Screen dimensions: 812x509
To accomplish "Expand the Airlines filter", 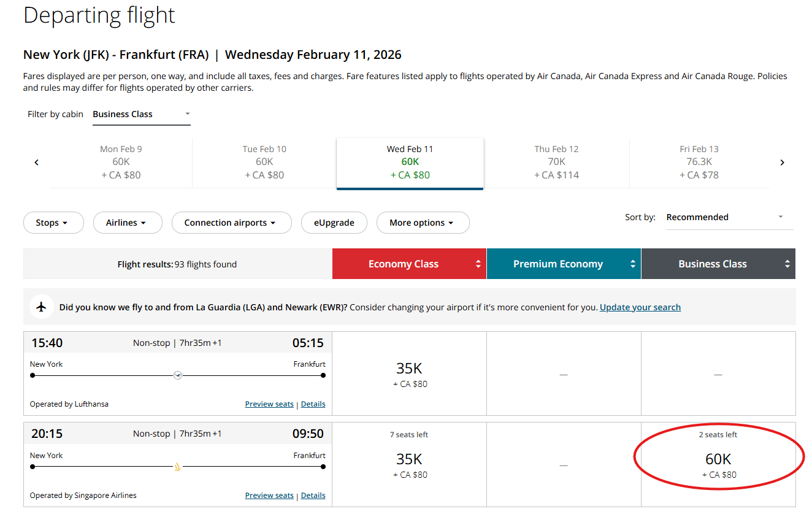I will coord(128,223).
